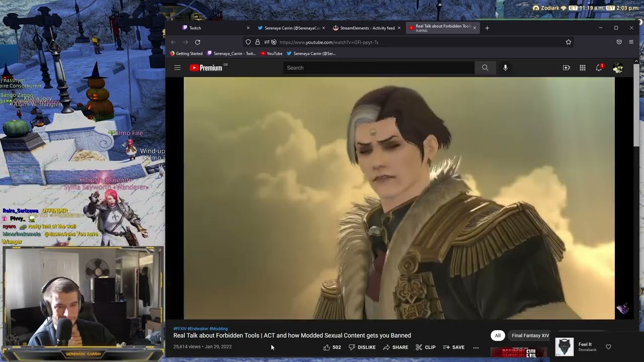Viewport: 644px width, 362px height.
Task: Click the YouTube Premium logo
Action: (206, 68)
